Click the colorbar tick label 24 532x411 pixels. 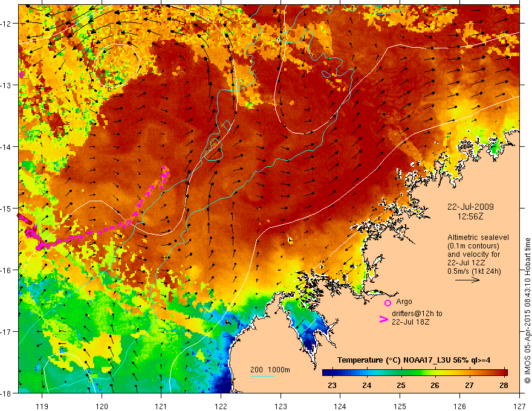pyautogui.click(x=367, y=385)
